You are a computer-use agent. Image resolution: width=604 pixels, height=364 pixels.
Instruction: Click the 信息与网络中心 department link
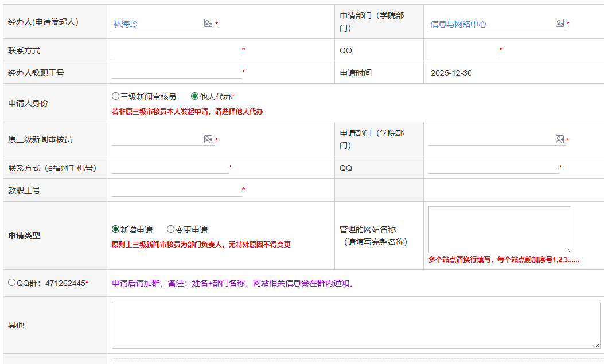tap(458, 24)
